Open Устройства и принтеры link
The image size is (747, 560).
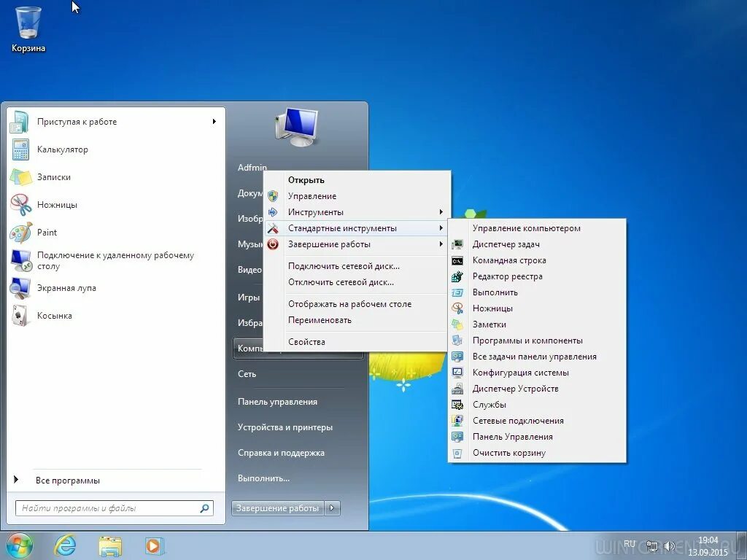click(x=285, y=427)
